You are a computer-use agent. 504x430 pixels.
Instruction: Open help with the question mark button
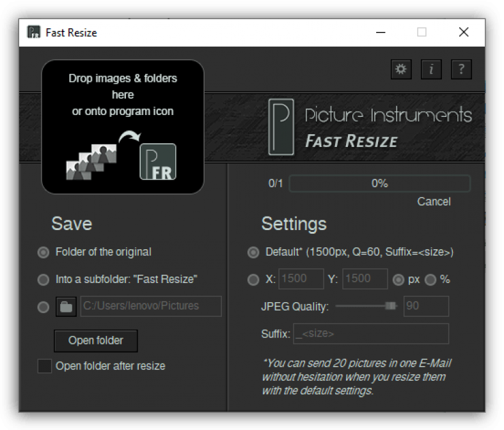tap(461, 69)
